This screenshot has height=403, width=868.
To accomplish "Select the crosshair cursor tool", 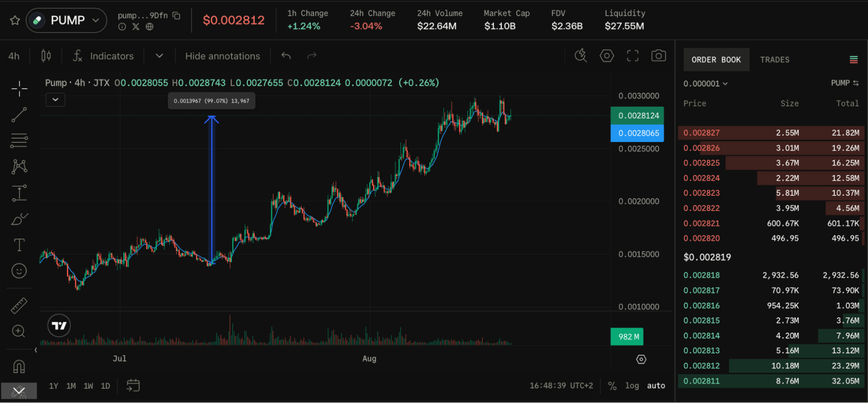I will pos(19,89).
